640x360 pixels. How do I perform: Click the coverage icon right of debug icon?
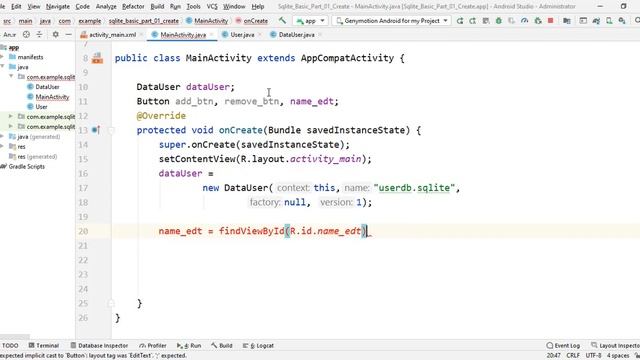point(511,20)
